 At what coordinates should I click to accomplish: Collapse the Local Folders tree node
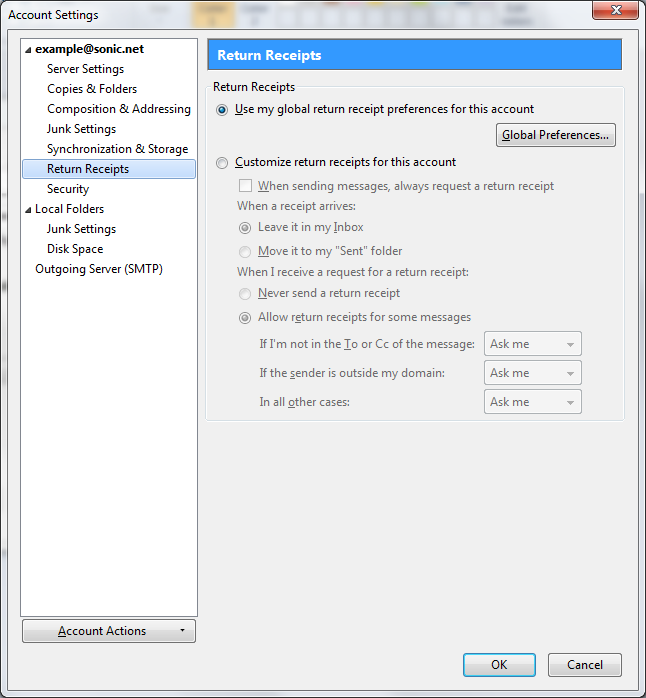click(29, 209)
